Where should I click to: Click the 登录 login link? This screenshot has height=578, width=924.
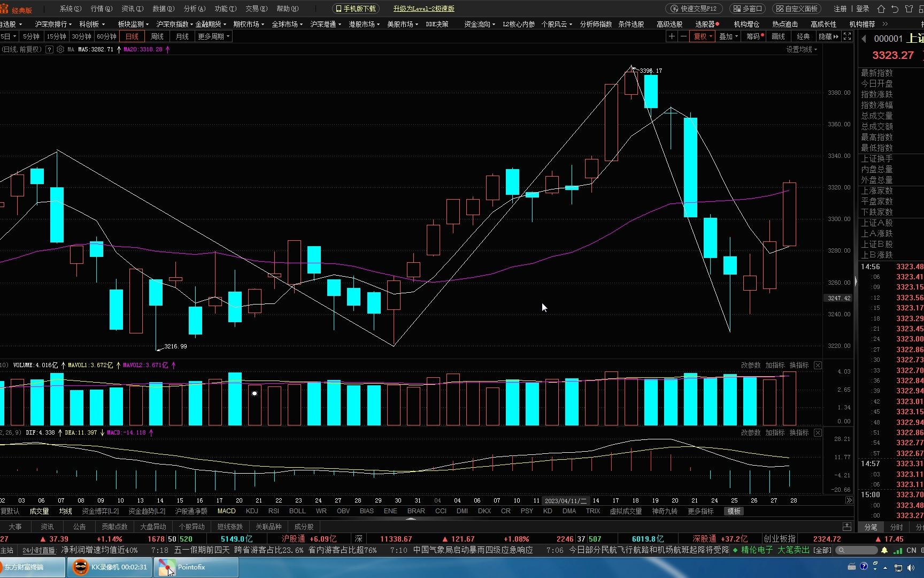[863, 9]
